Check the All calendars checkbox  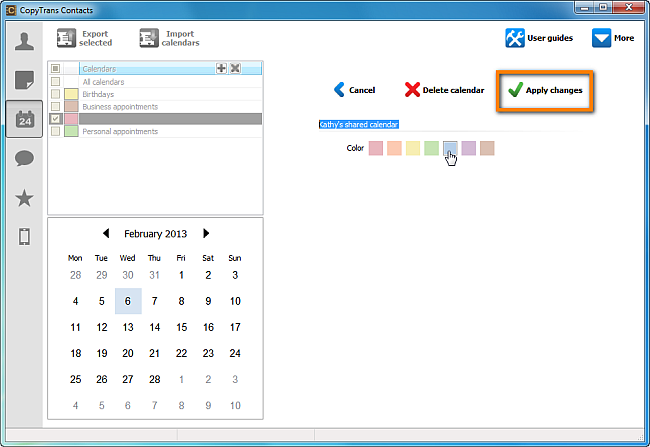coord(56,82)
